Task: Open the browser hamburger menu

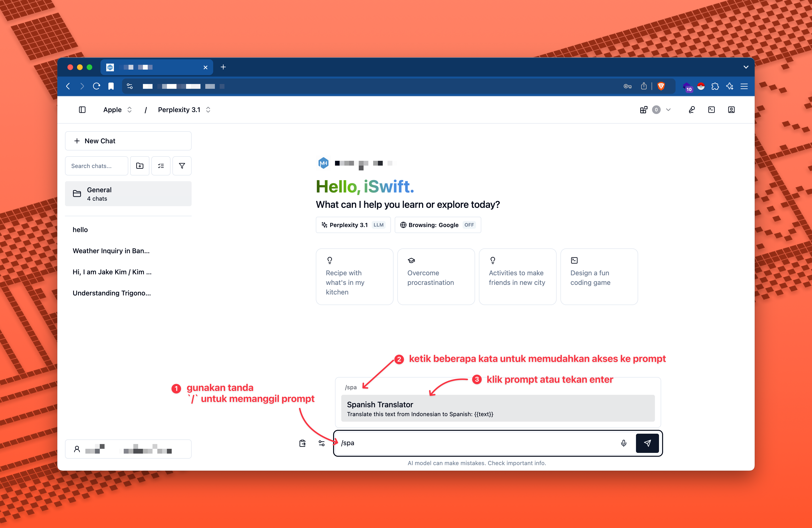Action: 744,86
